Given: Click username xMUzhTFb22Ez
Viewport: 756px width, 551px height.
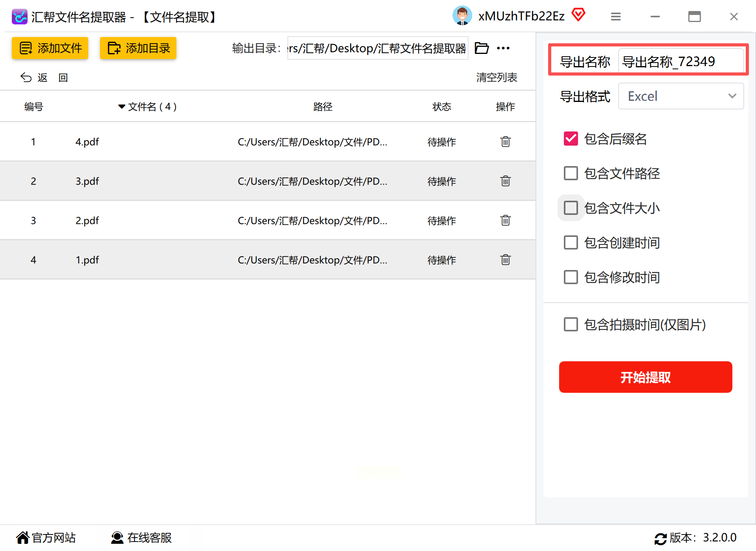Looking at the screenshot, I should pos(521,16).
